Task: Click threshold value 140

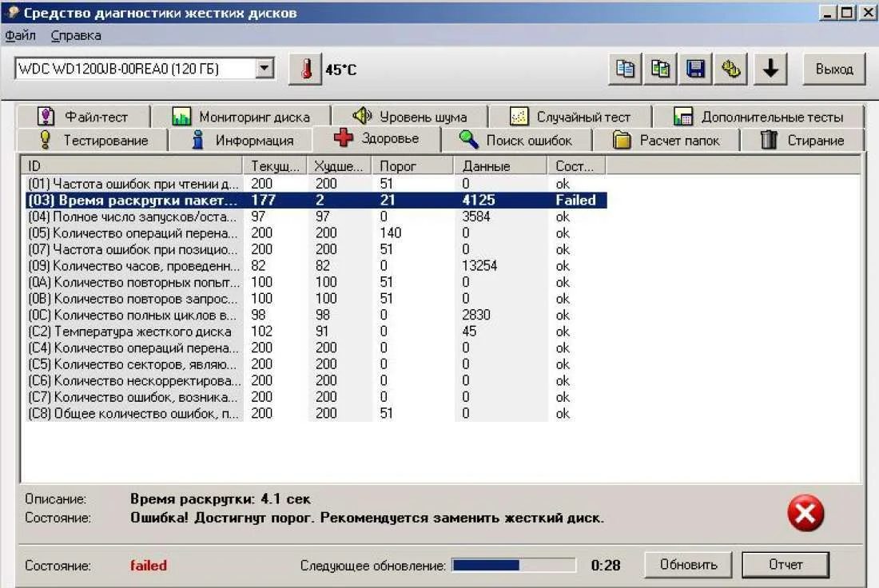Action: [391, 232]
